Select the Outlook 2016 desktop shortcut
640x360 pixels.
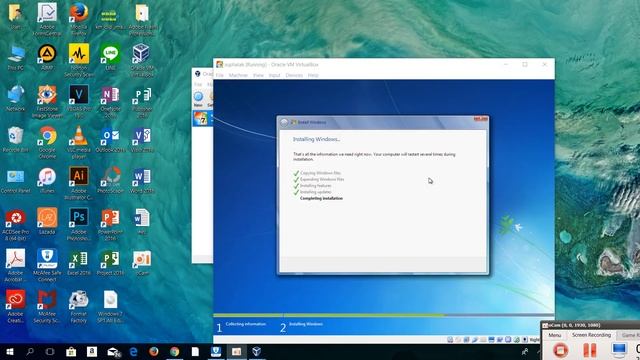coord(110,140)
